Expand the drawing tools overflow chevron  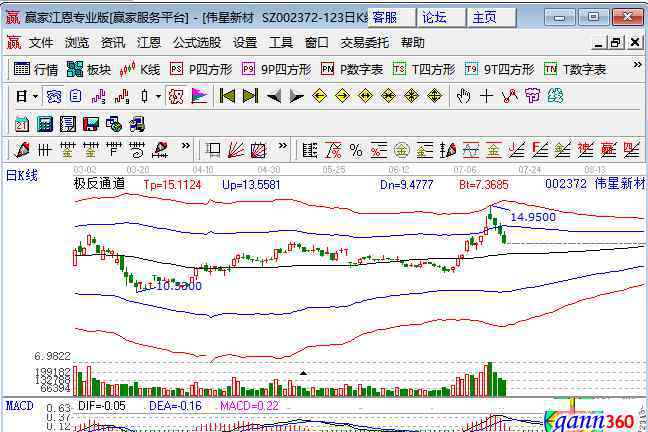186,146
